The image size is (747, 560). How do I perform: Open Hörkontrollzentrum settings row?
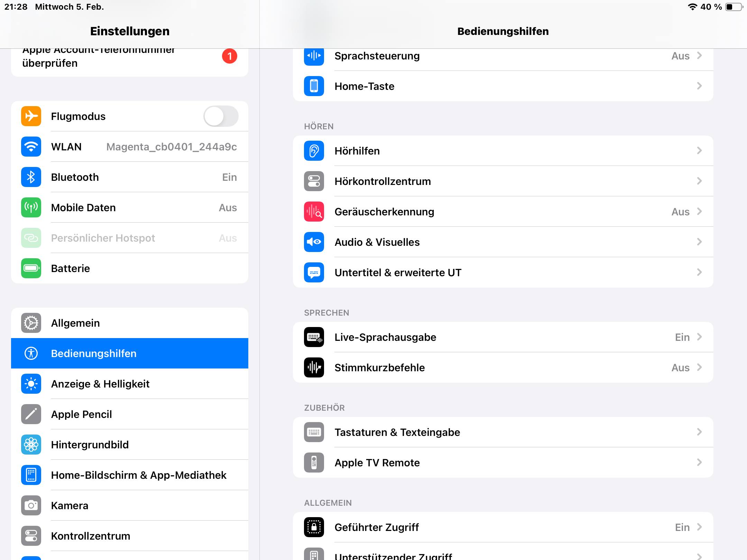[x=503, y=181]
